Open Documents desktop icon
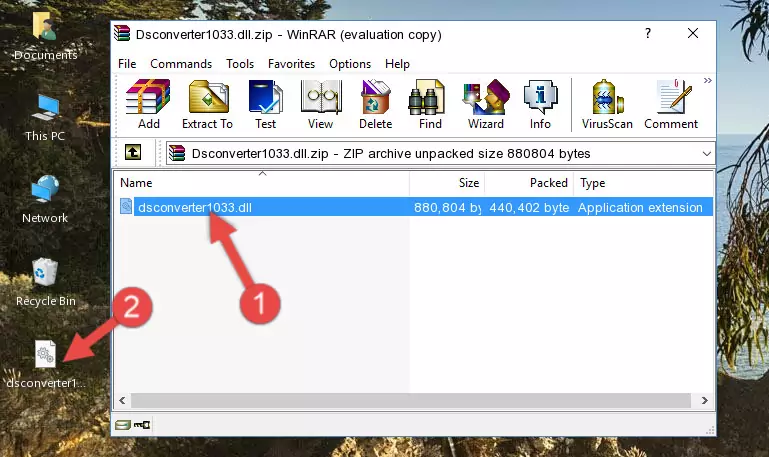Viewport: 769px width, 457px height. [x=45, y=37]
